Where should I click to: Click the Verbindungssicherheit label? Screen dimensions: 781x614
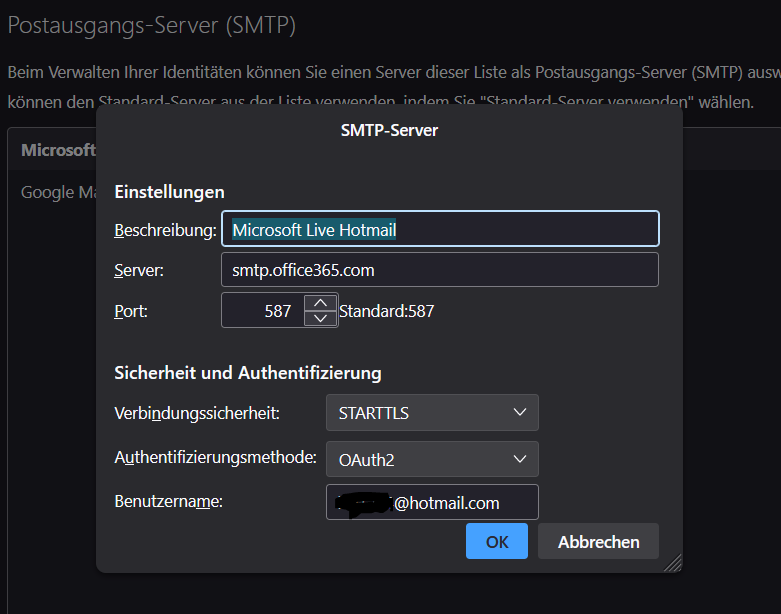[197, 413]
